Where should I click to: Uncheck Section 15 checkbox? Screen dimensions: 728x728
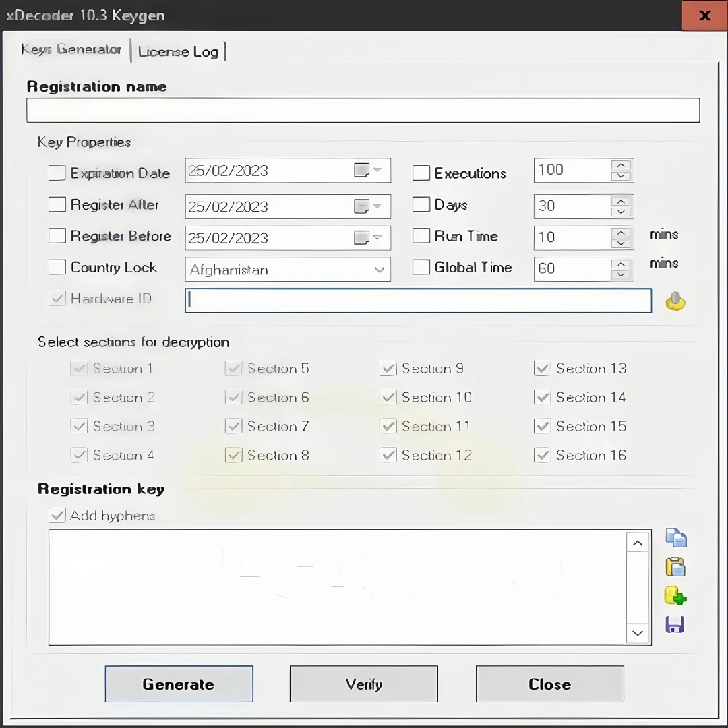coord(542,426)
